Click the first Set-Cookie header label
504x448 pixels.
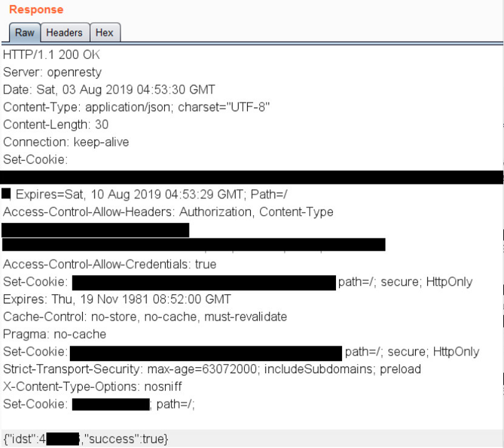pyautogui.click(x=36, y=159)
